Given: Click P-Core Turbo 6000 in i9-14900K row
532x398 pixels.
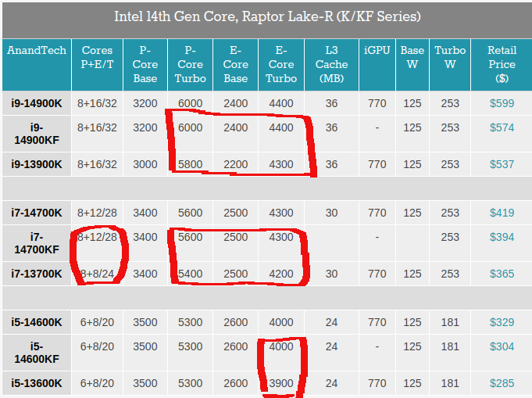Looking at the screenshot, I should tap(191, 103).
